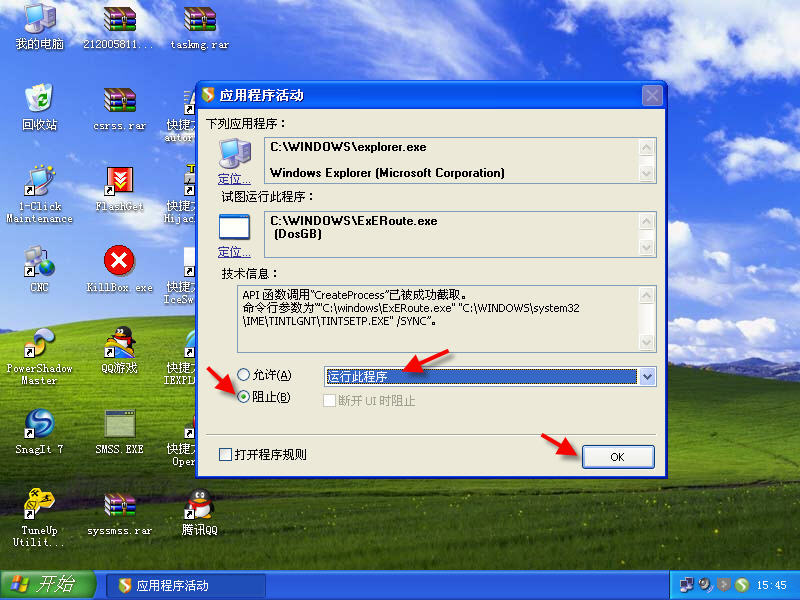The height and width of the screenshot is (600, 800).
Task: Tick the 打开程序规则 checkbox
Action: coord(225,455)
